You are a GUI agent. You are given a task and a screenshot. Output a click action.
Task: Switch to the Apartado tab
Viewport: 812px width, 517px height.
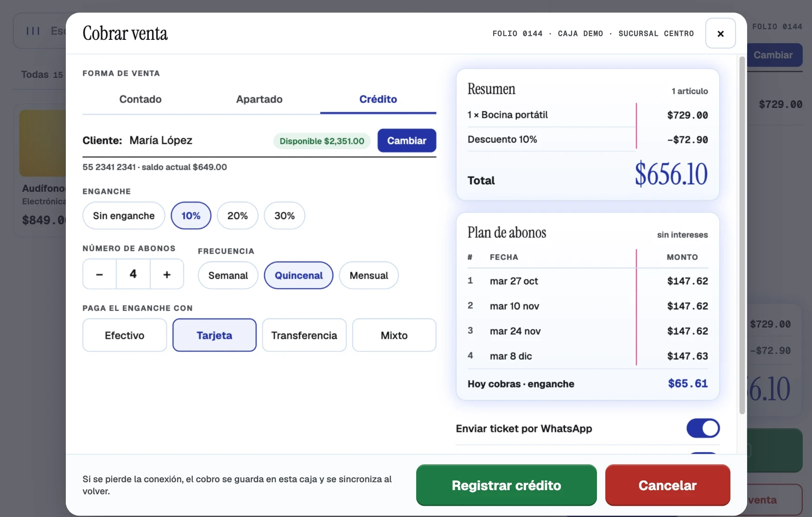point(259,99)
